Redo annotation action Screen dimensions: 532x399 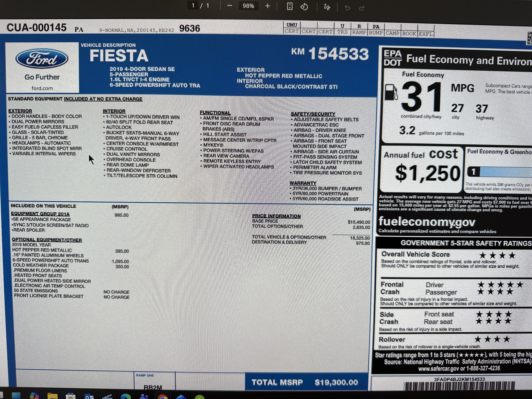pos(362,8)
